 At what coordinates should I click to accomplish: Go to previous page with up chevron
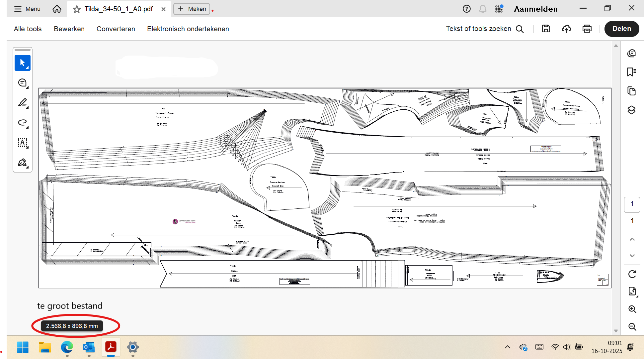point(632,239)
